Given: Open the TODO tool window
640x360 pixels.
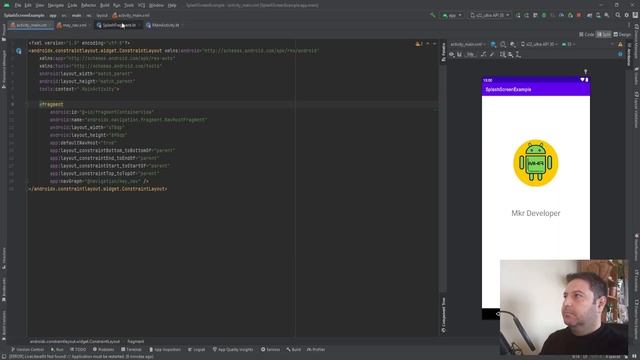Looking at the screenshot, I should (78, 349).
